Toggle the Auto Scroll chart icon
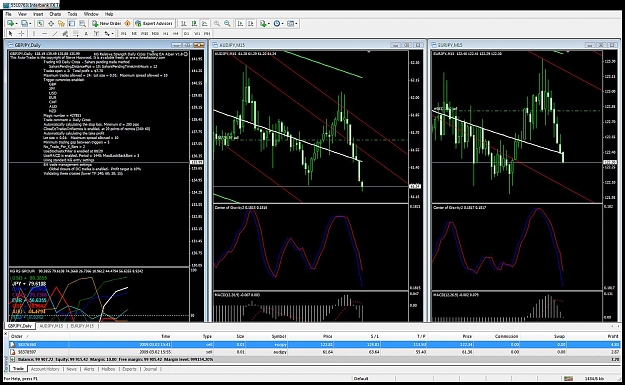The image size is (625, 385). (x=240, y=24)
